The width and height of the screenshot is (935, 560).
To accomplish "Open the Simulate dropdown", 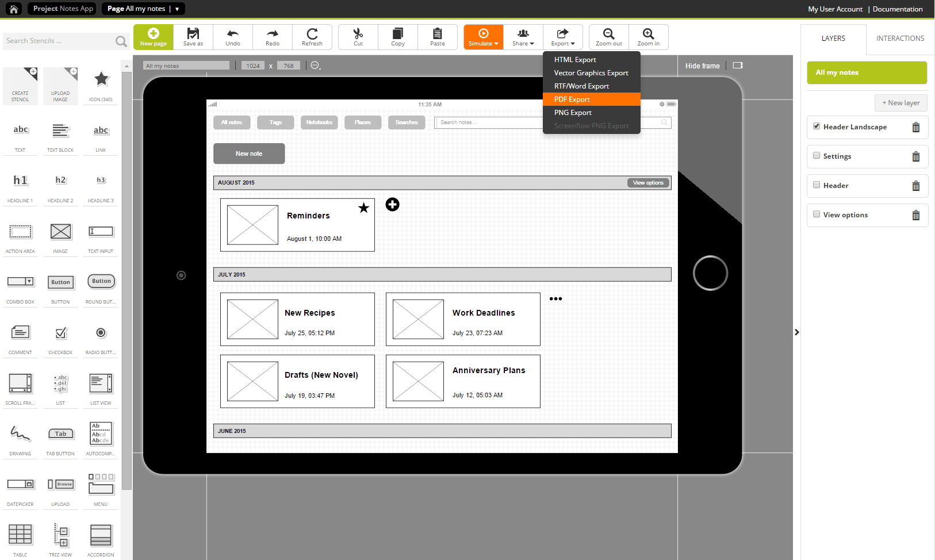I will (x=483, y=36).
